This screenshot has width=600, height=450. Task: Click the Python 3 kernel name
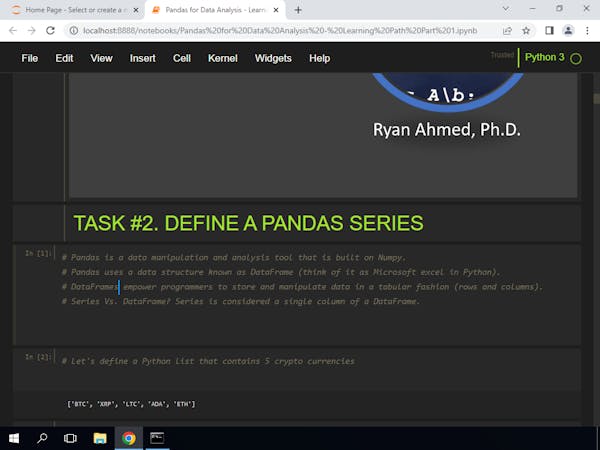545,57
